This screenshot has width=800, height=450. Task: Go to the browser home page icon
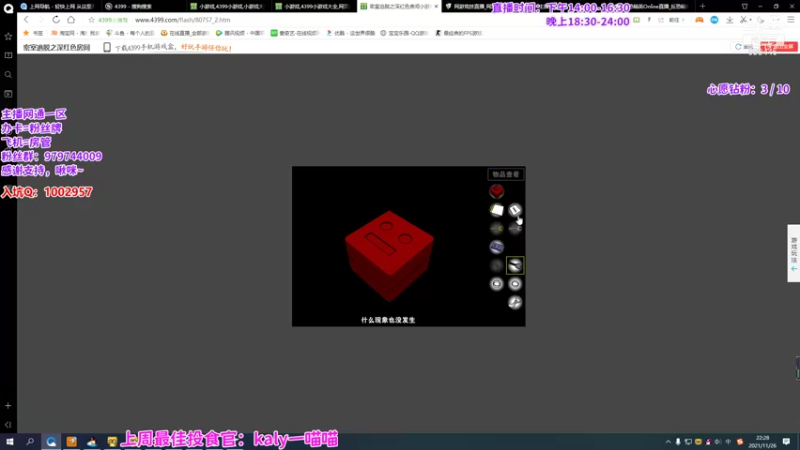(71, 20)
